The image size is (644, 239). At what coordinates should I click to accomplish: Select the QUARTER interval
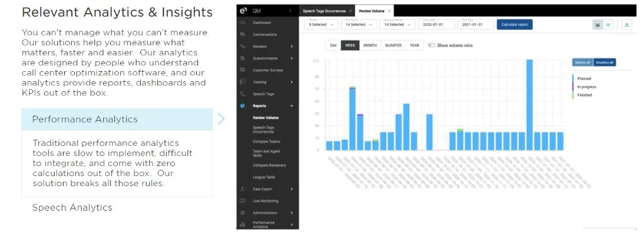[x=394, y=45]
